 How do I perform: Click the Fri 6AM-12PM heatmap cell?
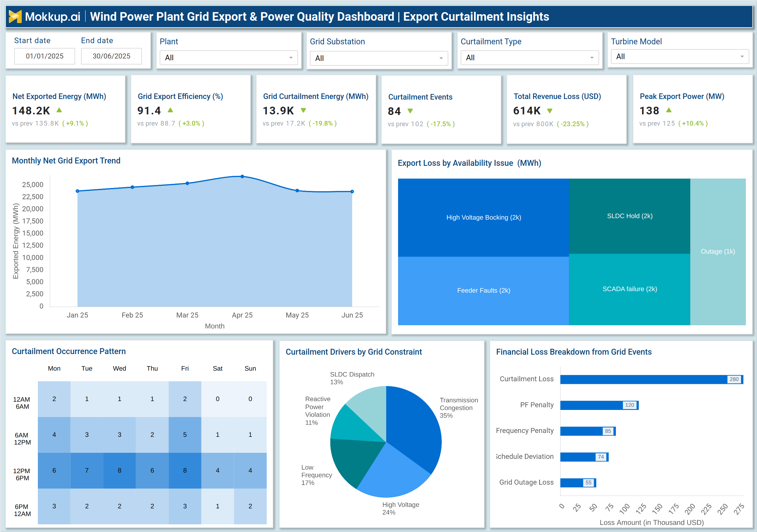tap(185, 435)
